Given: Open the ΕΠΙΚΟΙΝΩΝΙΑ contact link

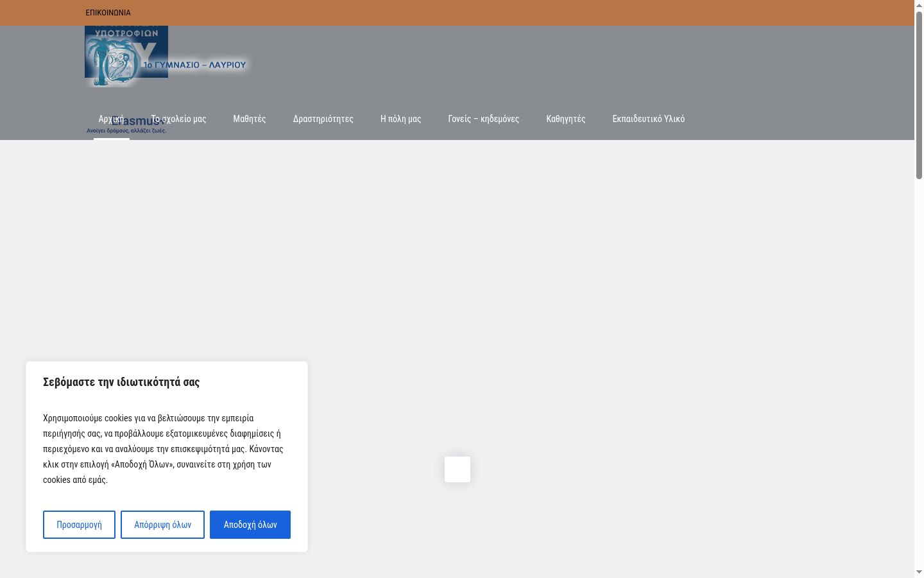Looking at the screenshot, I should click(x=108, y=13).
